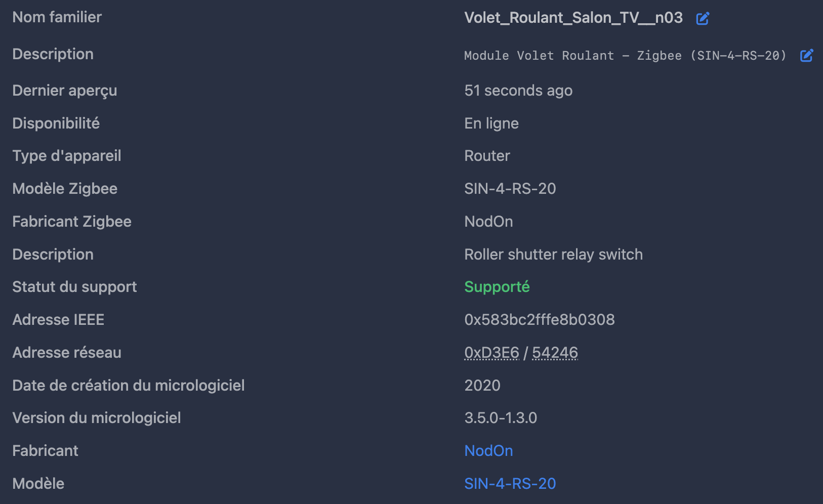
Task: Click the 54246 decimal network address
Action: coord(555,352)
